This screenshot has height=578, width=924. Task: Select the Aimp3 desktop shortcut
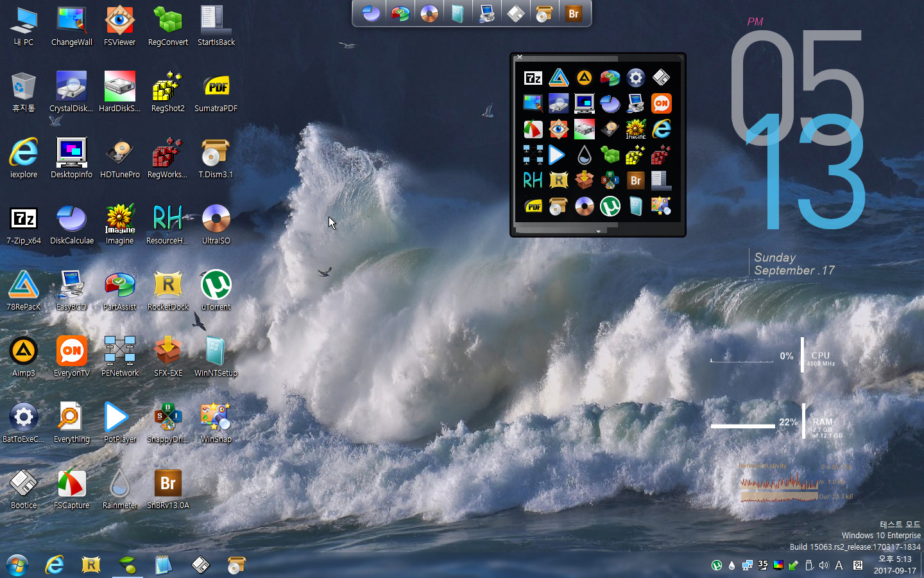click(x=24, y=357)
